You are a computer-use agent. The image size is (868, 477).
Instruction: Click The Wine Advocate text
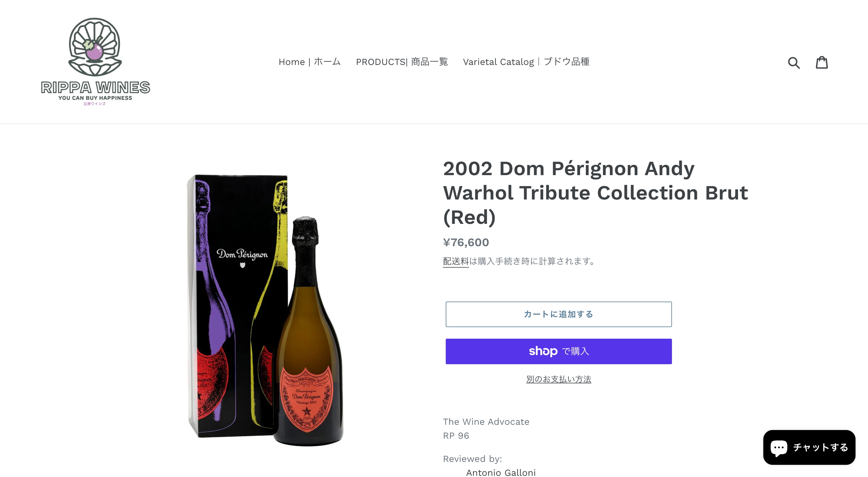486,422
